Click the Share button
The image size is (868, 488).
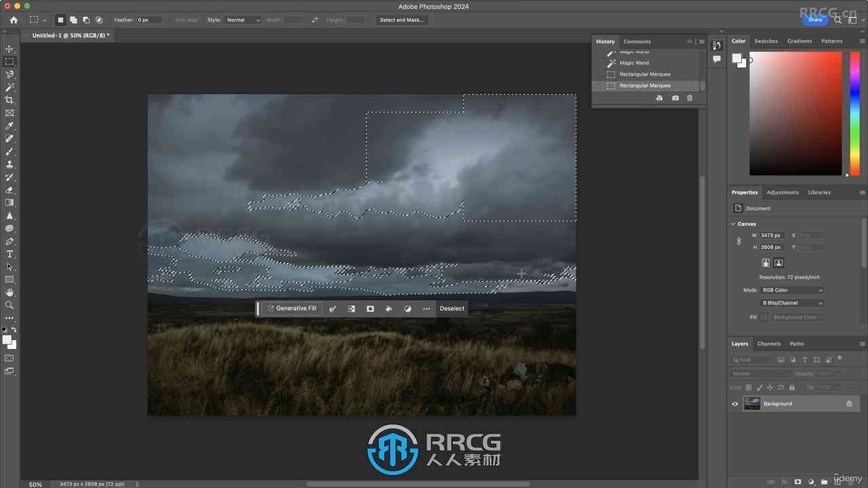(x=815, y=20)
